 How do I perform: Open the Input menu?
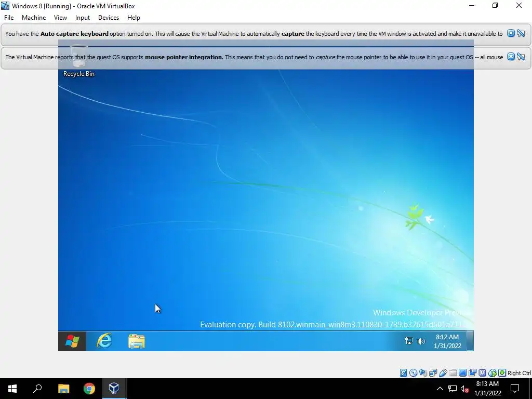pos(83,18)
